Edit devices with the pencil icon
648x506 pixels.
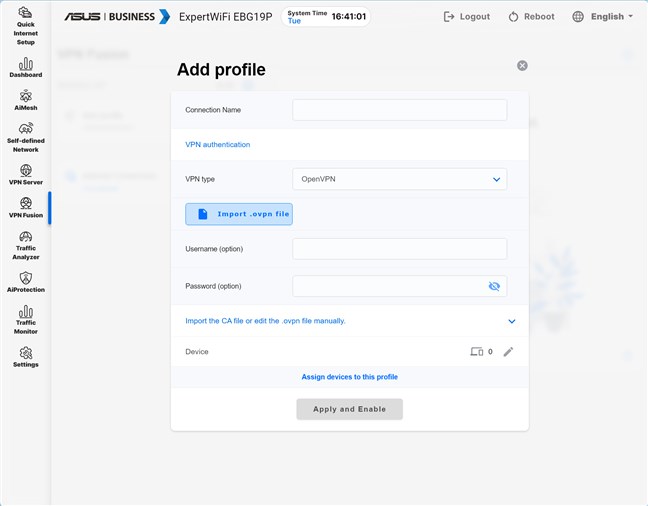coord(508,352)
